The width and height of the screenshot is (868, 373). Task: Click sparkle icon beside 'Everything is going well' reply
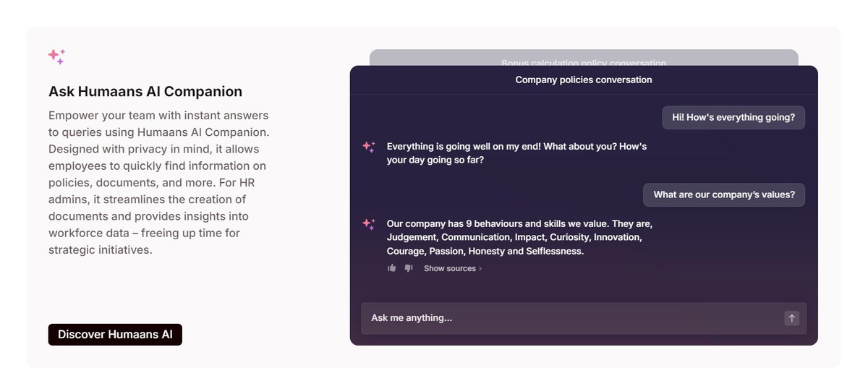point(369,147)
